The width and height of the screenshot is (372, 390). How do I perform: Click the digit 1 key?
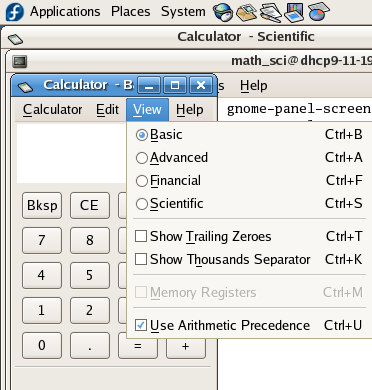click(42, 311)
